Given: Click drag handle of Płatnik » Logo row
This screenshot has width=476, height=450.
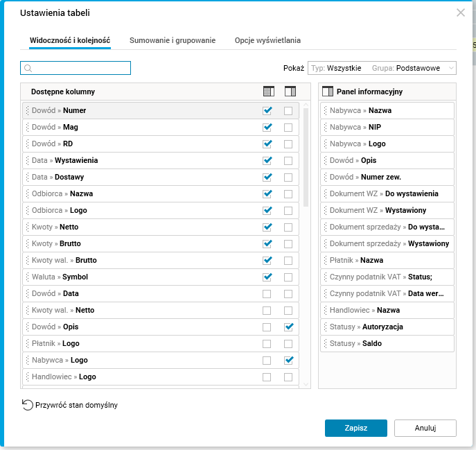Looking at the screenshot, I should tap(28, 343).
